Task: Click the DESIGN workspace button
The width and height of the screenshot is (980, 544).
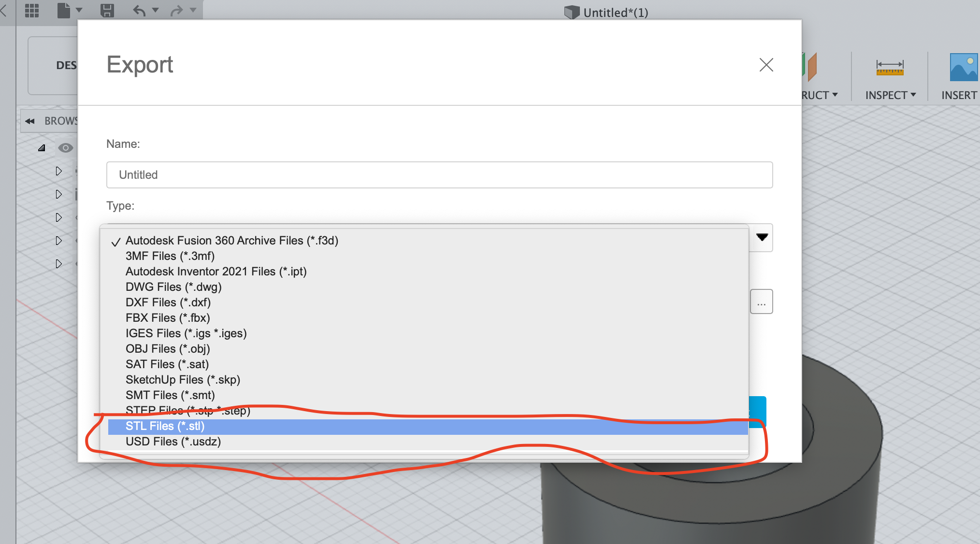Action: (53, 66)
